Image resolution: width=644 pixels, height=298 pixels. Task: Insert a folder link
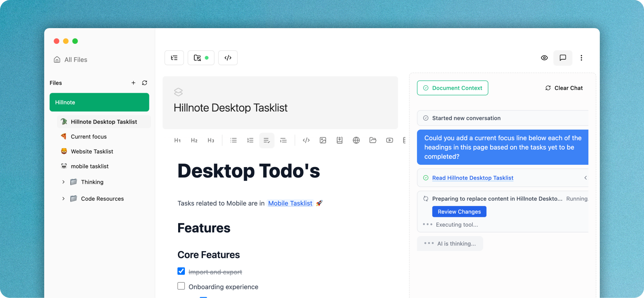[373, 140]
